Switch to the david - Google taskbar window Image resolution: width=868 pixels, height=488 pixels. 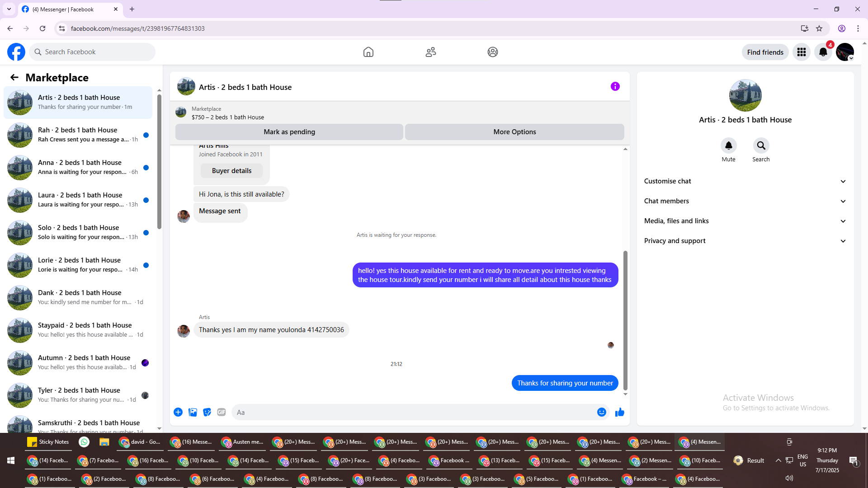click(x=140, y=442)
